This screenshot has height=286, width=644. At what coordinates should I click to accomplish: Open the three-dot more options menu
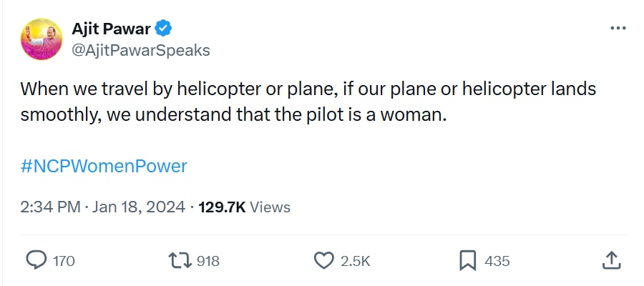pos(618,28)
